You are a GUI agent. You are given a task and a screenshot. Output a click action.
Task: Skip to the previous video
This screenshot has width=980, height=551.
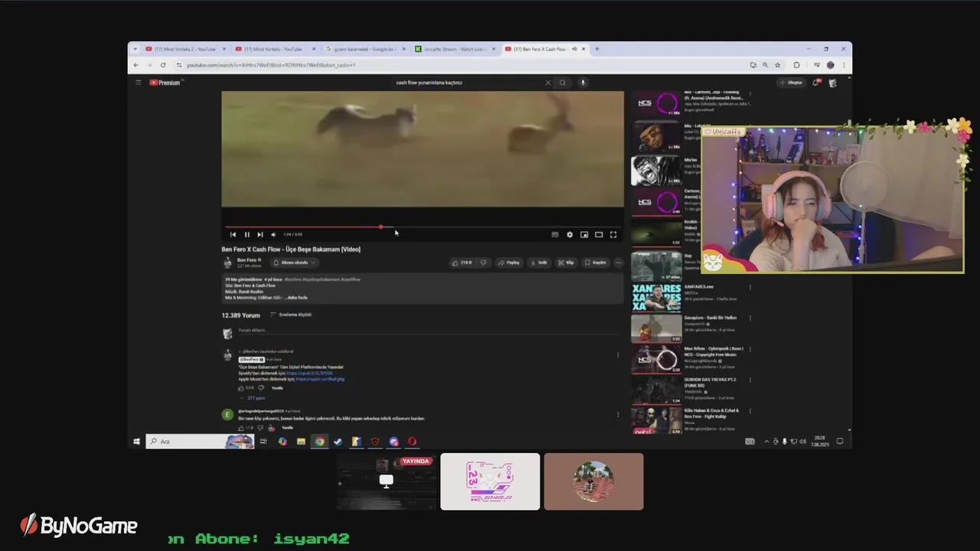click(x=234, y=235)
